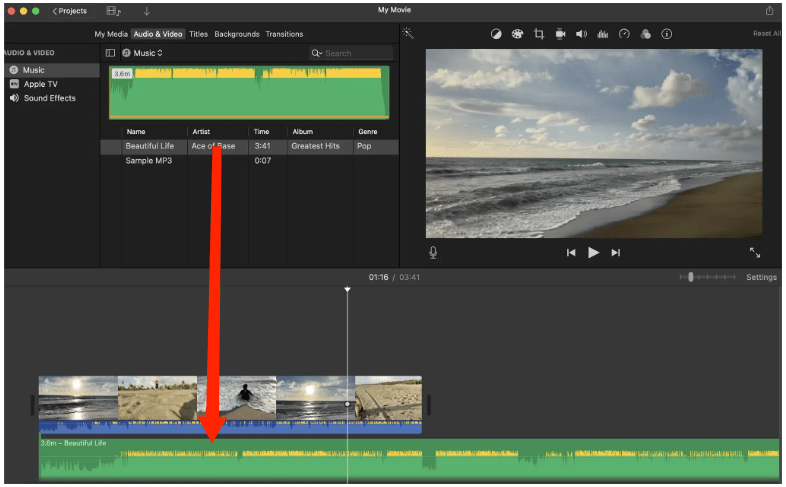Enter full screen playback

(755, 253)
